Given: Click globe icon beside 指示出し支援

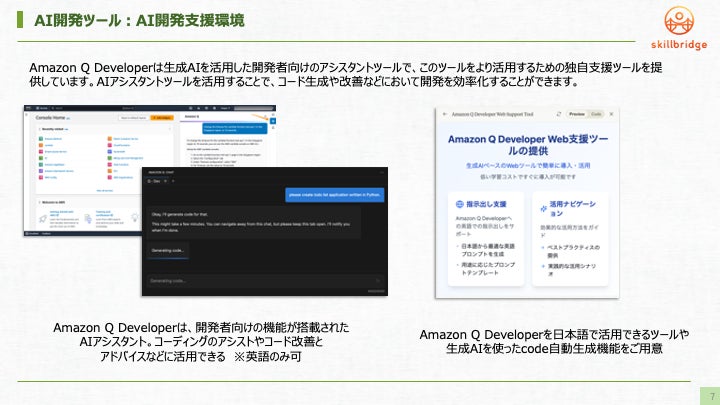Looking at the screenshot, I should coord(459,204).
